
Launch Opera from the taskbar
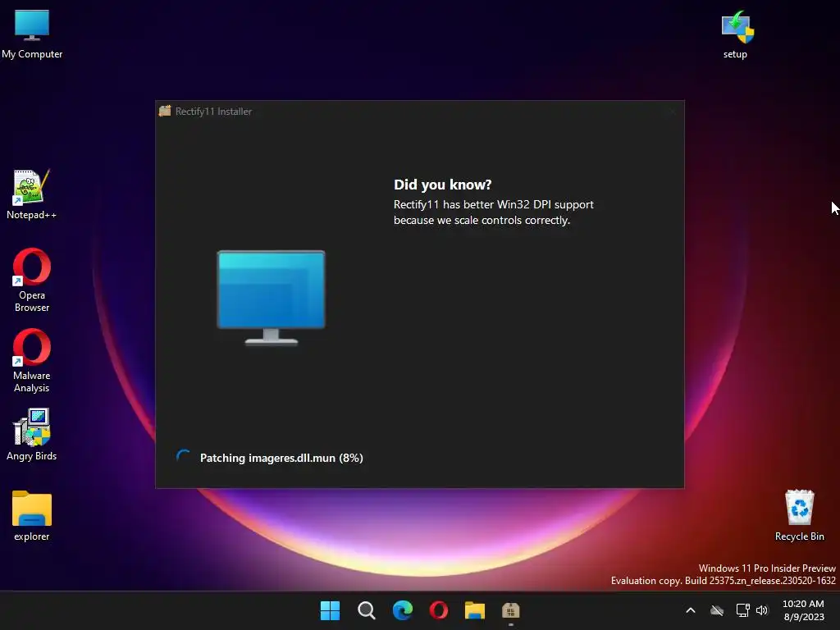[439, 610]
